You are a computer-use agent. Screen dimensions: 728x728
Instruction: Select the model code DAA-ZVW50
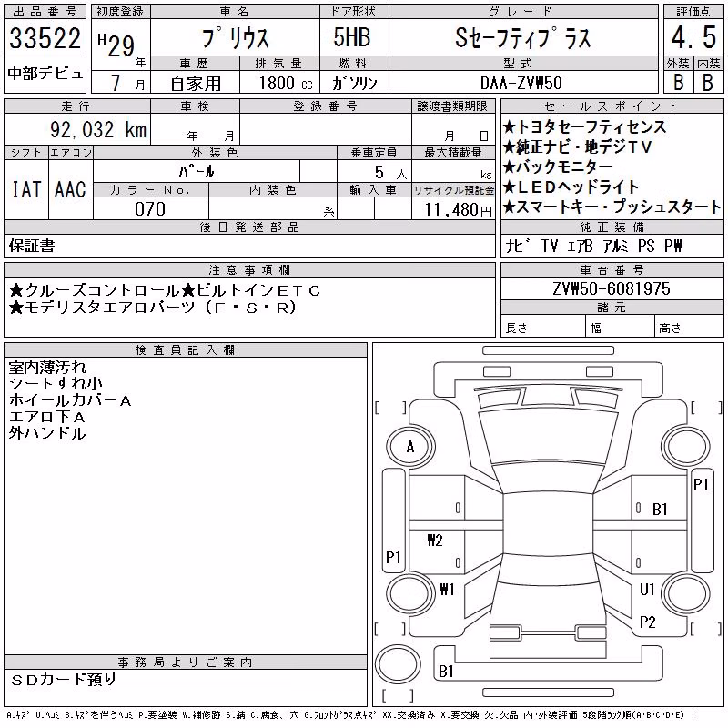click(x=521, y=83)
